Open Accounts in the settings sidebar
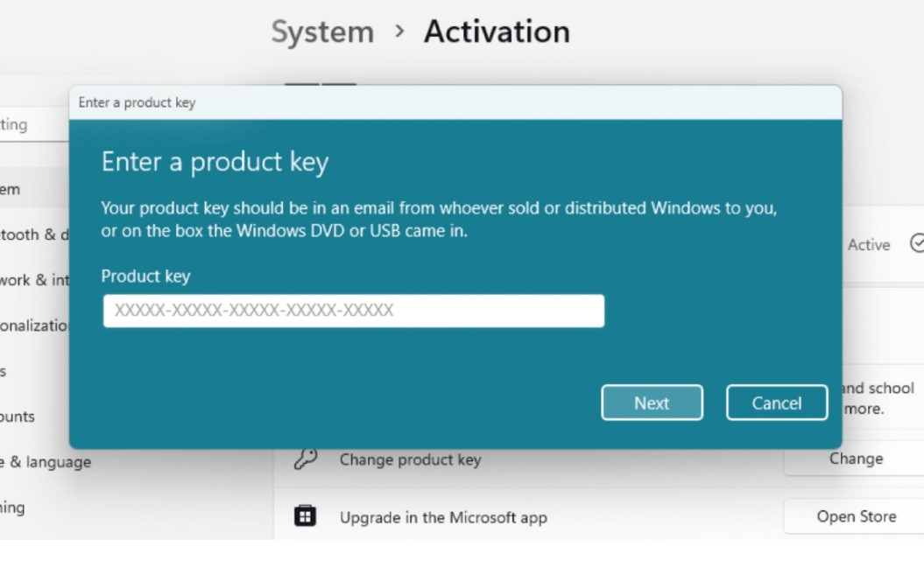The image size is (924, 561). coord(18,417)
